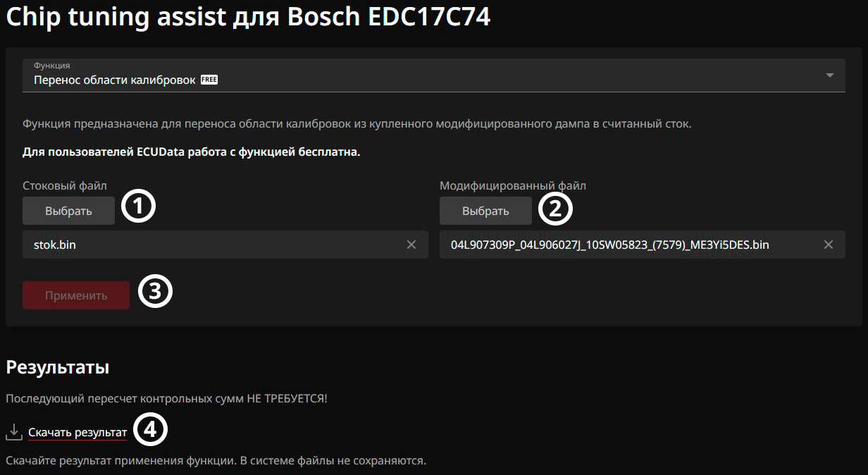This screenshot has width=868, height=475.
Task: Clear the stok.bin file with X icon
Action: [x=411, y=245]
